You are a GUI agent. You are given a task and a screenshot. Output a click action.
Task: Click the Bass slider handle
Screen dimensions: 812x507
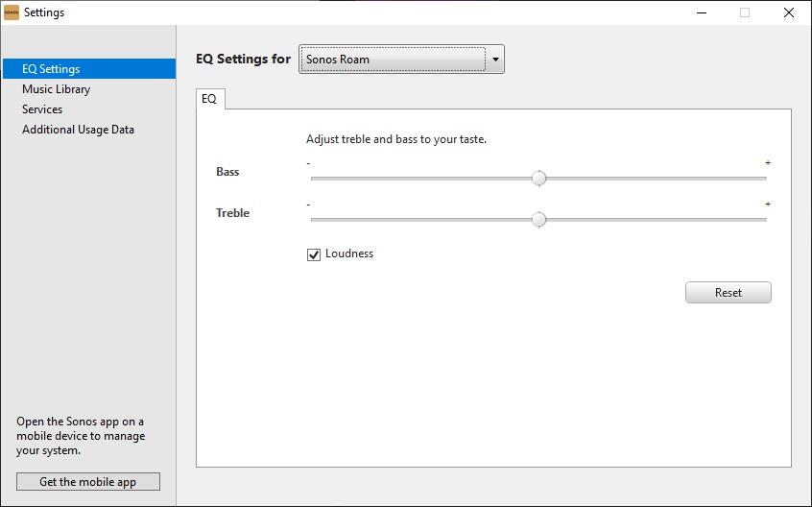coord(538,179)
